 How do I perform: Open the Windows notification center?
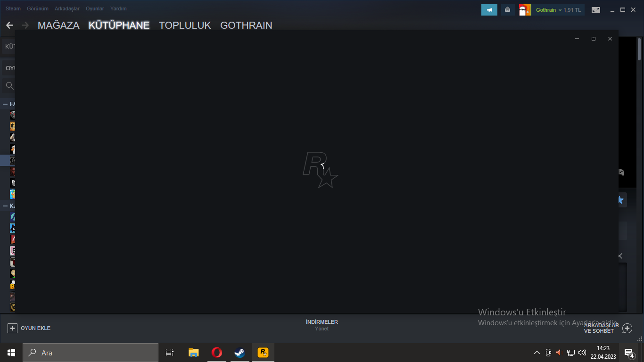(x=629, y=353)
